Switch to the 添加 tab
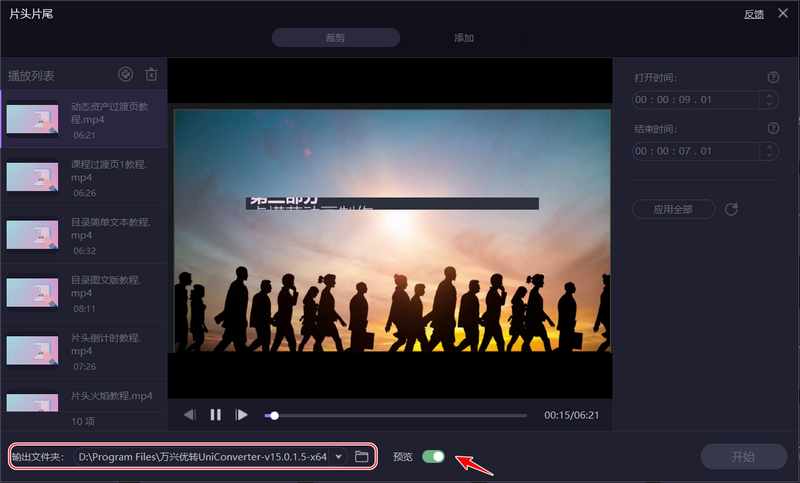 (x=464, y=38)
